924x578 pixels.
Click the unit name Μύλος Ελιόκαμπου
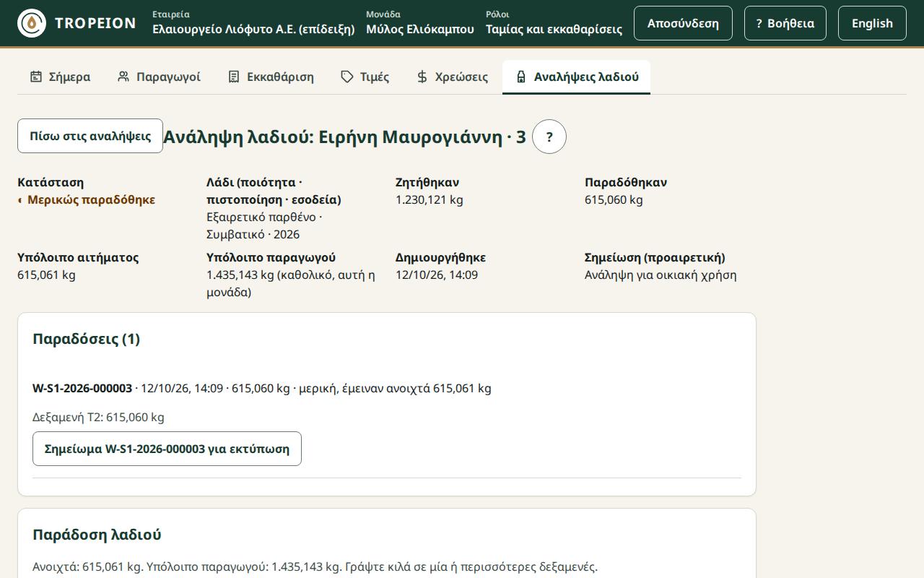(x=420, y=29)
